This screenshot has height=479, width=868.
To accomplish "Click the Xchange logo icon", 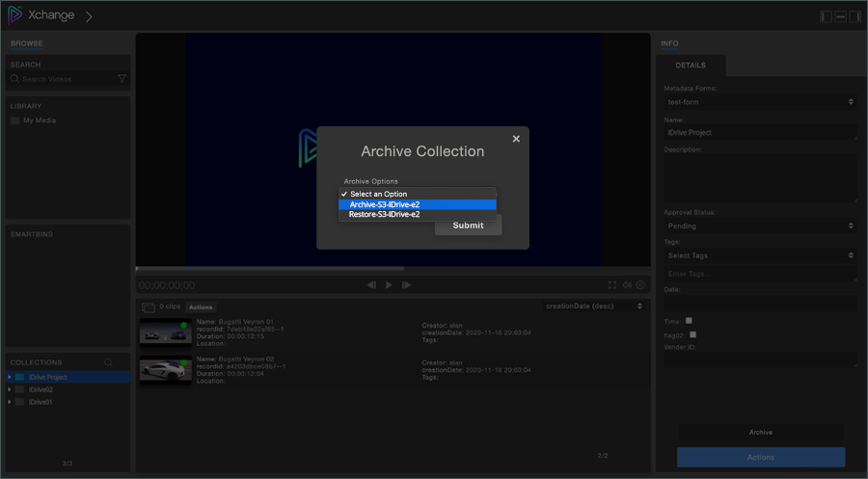I will 16,15.
